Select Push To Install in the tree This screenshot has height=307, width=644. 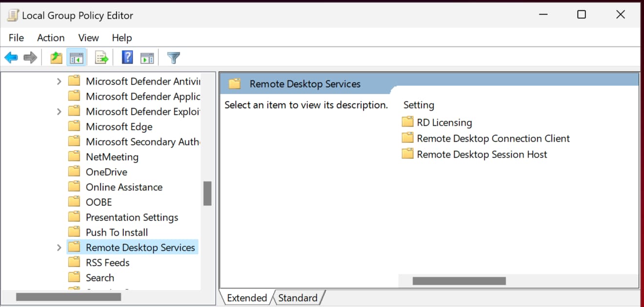[117, 232]
